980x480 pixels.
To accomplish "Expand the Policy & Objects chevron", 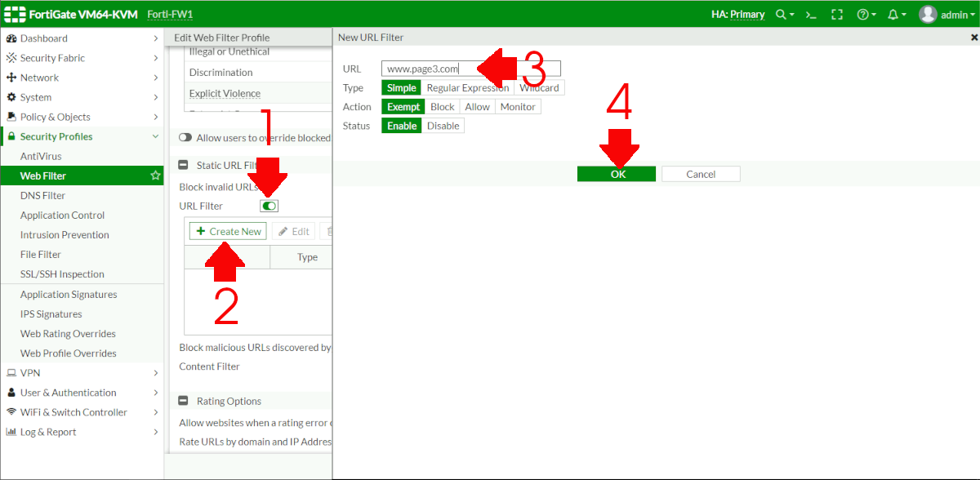I will click(x=155, y=117).
